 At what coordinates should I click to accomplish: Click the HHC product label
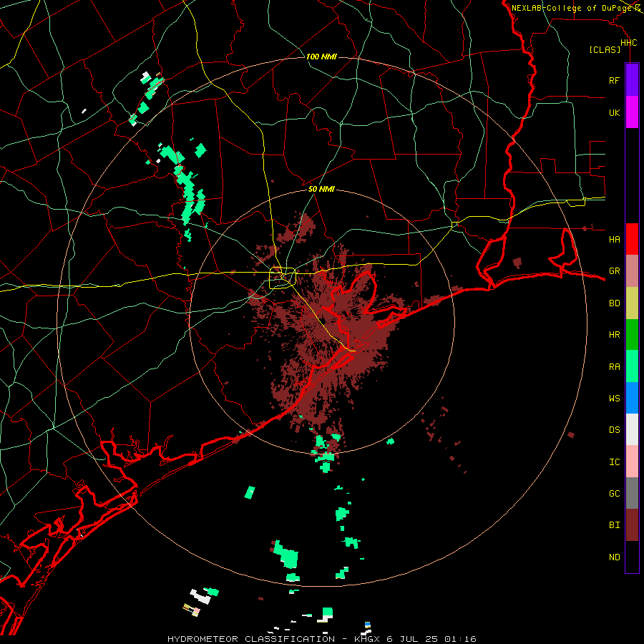tap(628, 43)
